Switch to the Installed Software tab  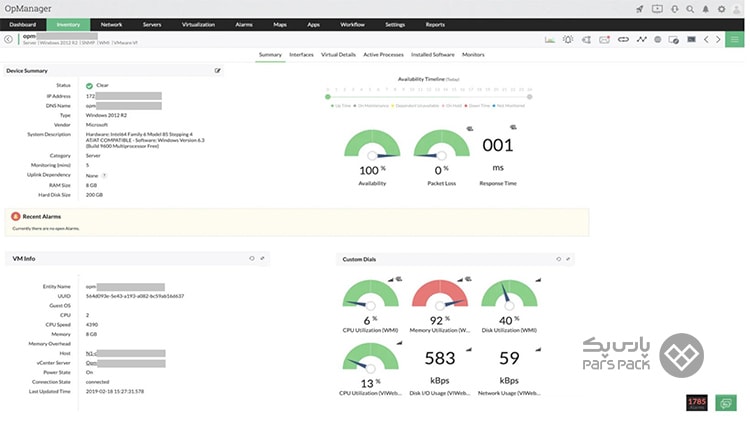pyautogui.click(x=432, y=55)
